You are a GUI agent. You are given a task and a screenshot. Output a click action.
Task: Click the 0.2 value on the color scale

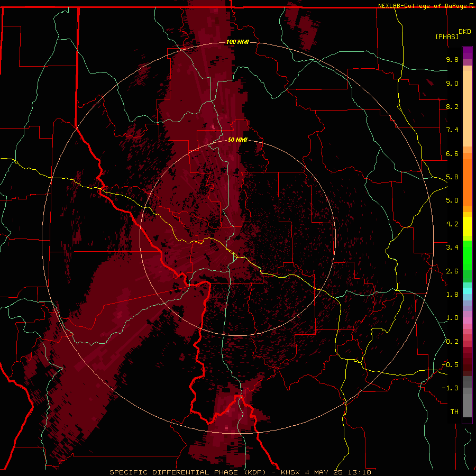click(x=452, y=342)
